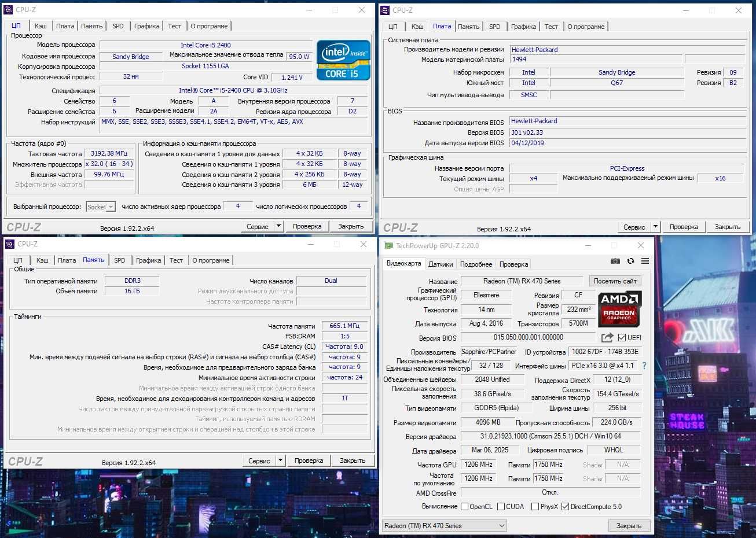Click the 16 ГБ memory size value
This screenshot has height=538, width=756.
coord(132,291)
